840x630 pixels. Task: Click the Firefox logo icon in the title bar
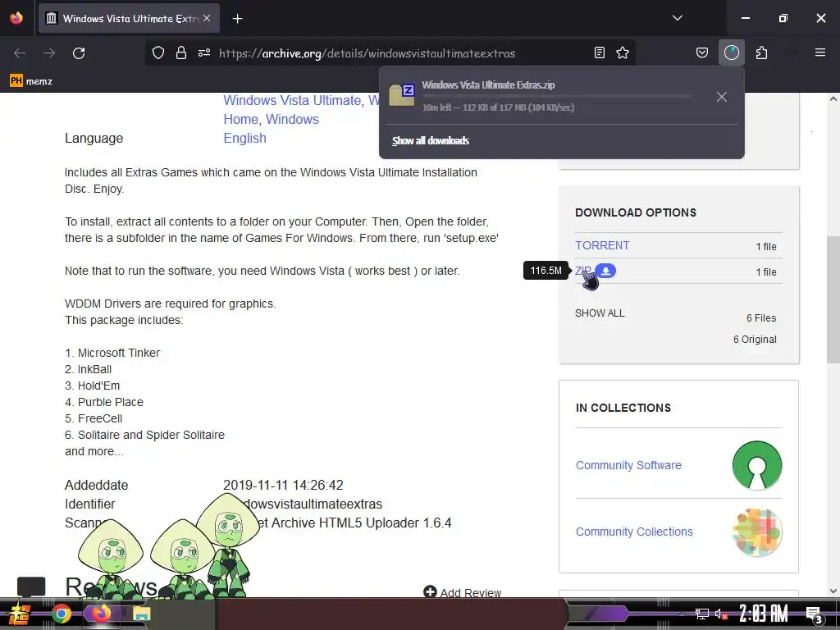tap(16, 18)
